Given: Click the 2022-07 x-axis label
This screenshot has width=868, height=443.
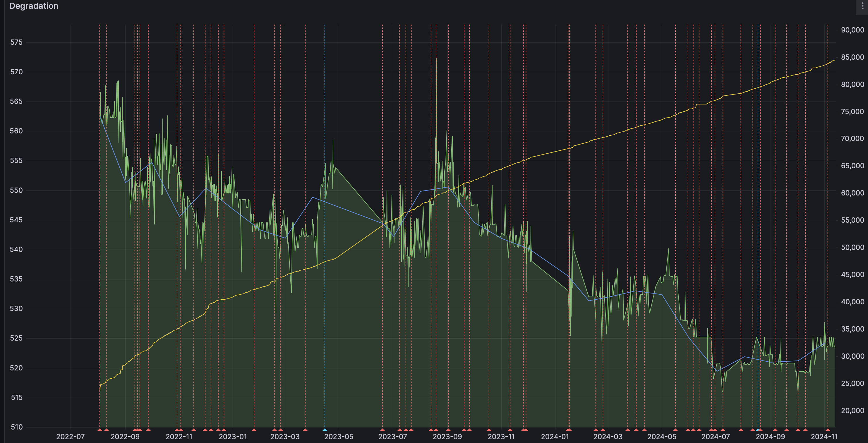Looking at the screenshot, I should tap(71, 437).
